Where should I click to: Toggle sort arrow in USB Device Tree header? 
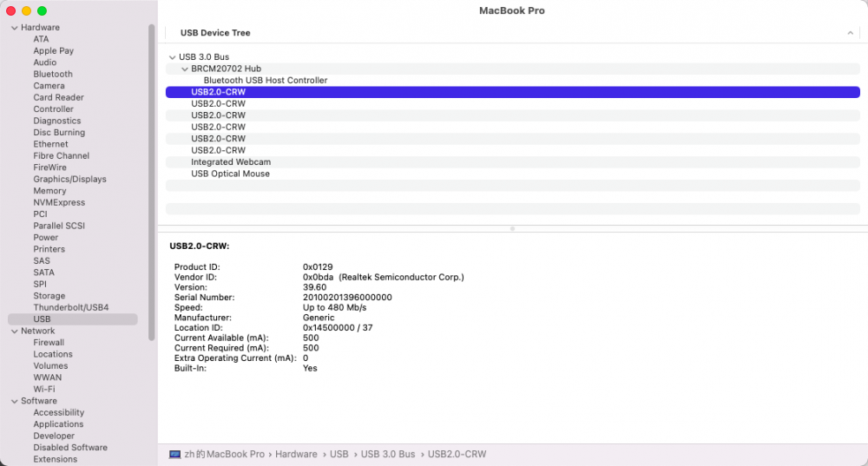point(851,33)
